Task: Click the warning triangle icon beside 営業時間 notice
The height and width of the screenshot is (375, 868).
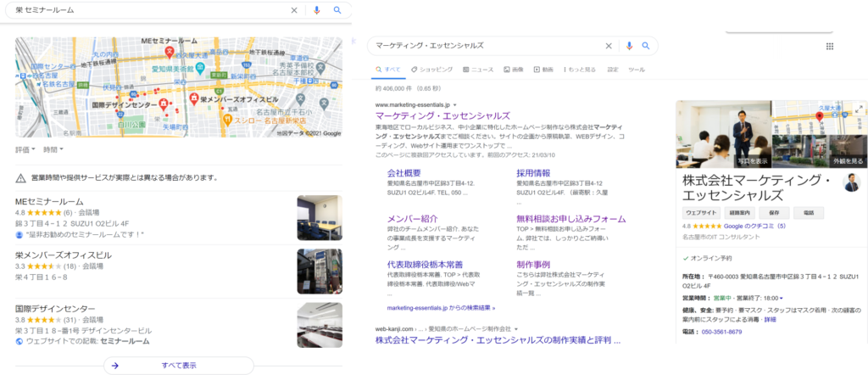Action: pos(20,178)
